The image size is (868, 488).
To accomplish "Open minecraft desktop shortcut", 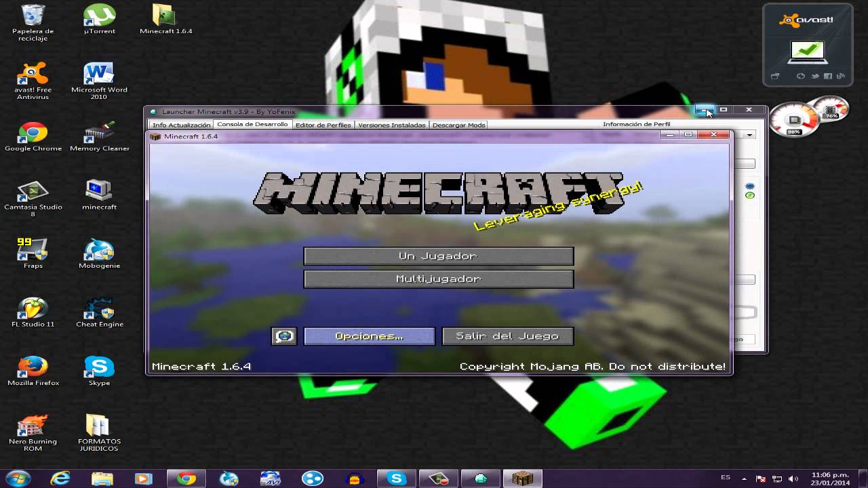I will coord(99,195).
